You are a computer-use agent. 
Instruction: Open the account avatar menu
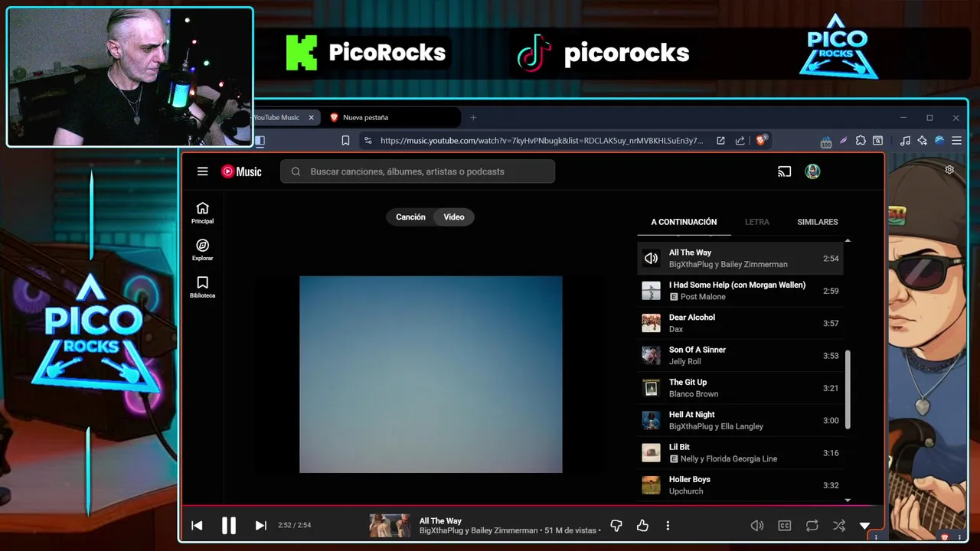812,171
